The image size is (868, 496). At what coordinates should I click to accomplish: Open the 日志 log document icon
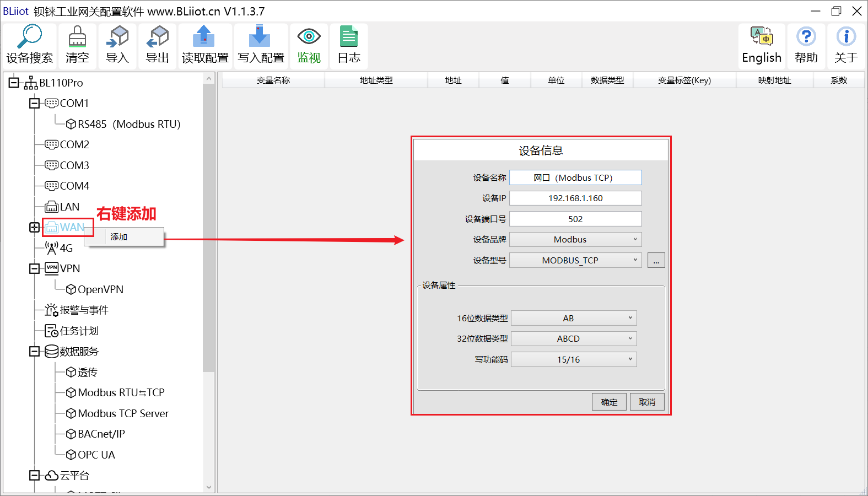tap(349, 37)
